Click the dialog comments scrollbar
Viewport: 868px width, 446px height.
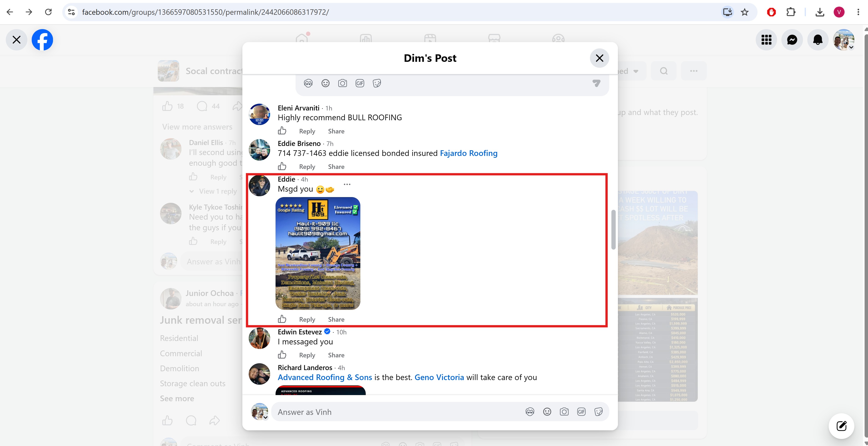point(613,230)
